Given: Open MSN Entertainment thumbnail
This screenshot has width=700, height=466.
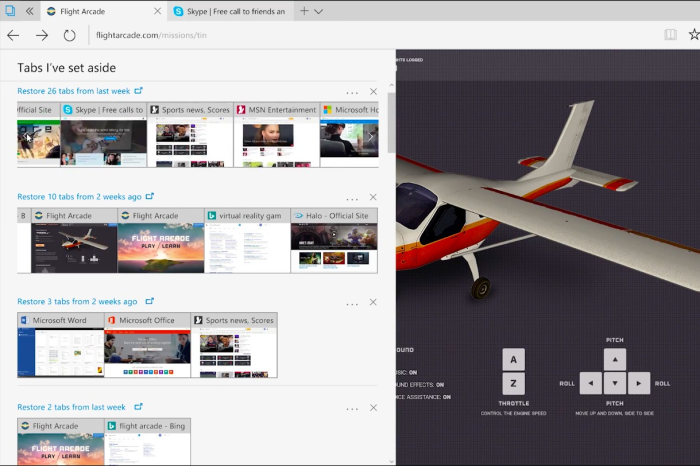Looking at the screenshot, I should tap(277, 135).
